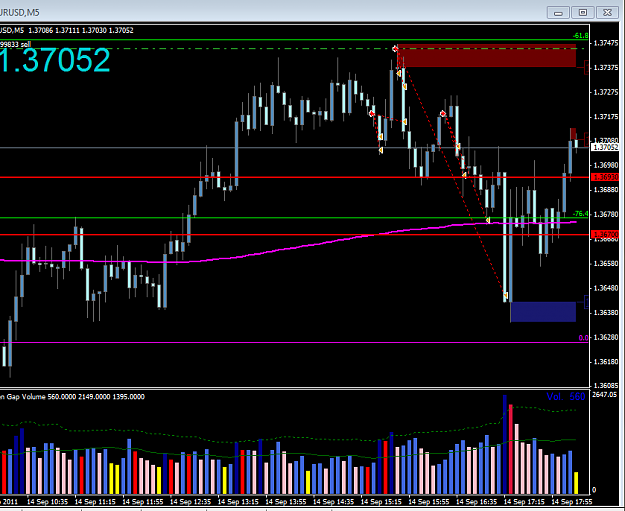The height and width of the screenshot is (511, 625).
Task: Click the 14 Sep 15:15 time label
Action: (381, 501)
